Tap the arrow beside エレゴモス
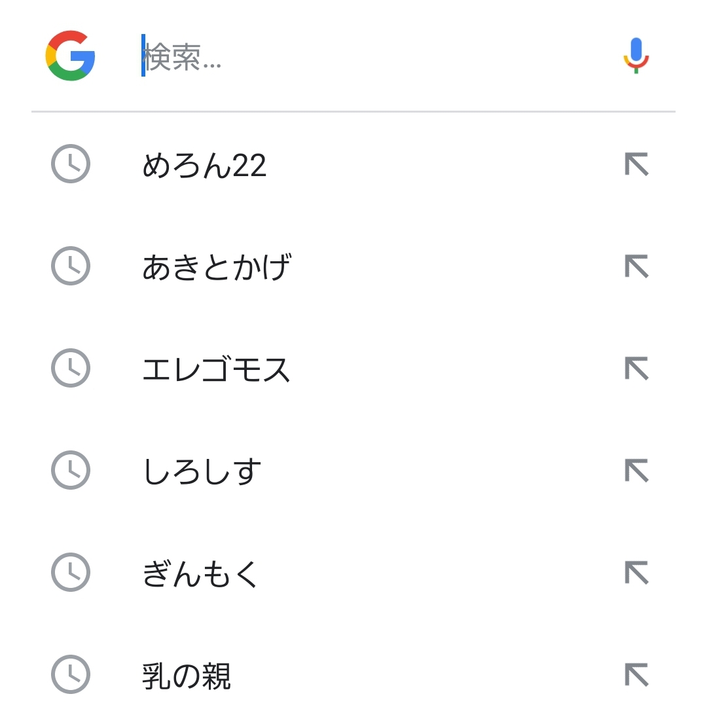This screenshot has height=728, width=707. (636, 369)
